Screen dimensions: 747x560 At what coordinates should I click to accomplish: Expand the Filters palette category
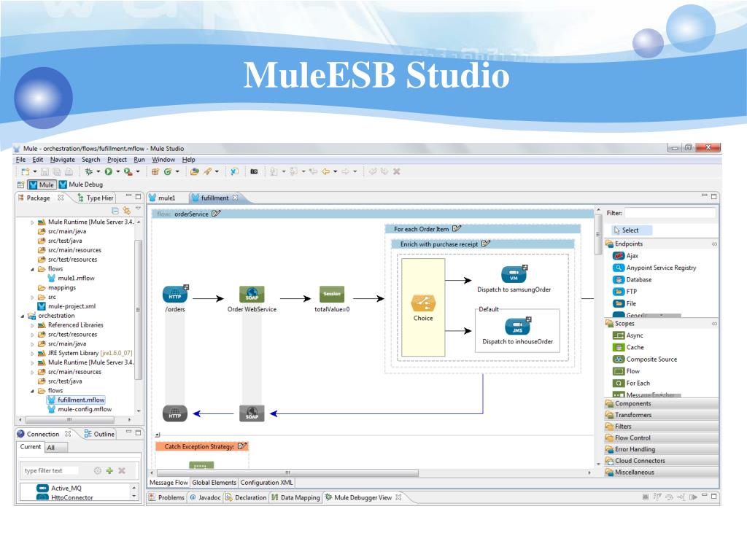pyautogui.click(x=662, y=426)
